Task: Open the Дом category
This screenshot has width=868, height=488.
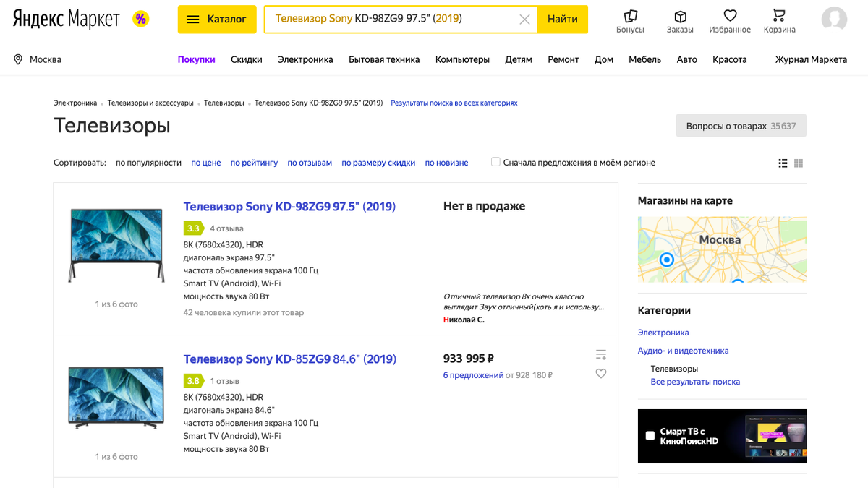Action: coord(604,59)
